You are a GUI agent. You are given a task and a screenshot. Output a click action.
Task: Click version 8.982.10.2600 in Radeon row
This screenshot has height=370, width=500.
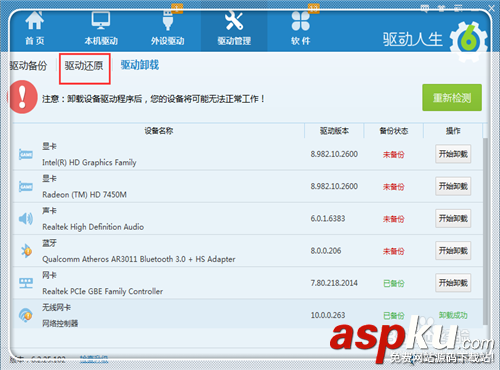click(x=334, y=186)
